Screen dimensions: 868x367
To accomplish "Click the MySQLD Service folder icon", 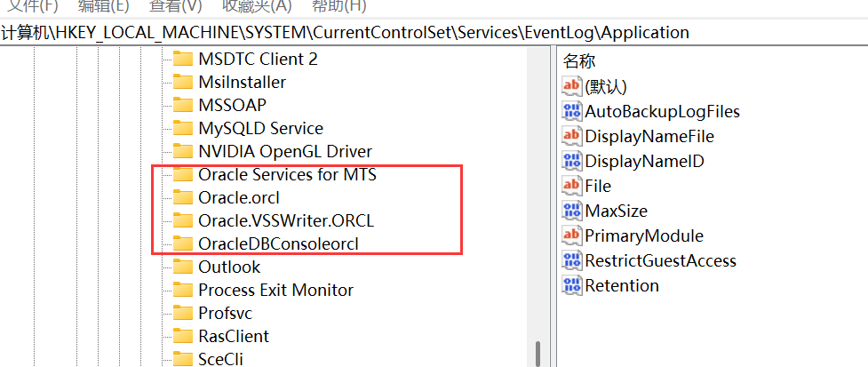I will (x=182, y=128).
